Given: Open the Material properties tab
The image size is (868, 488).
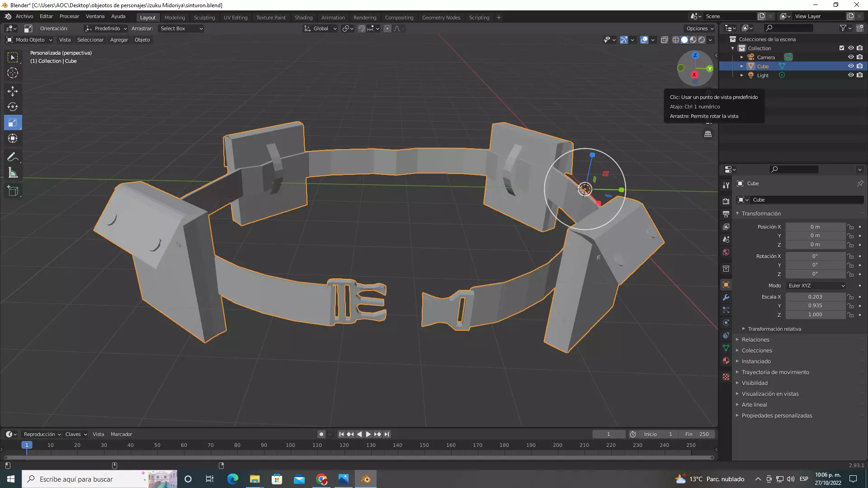Looking at the screenshot, I should [726, 361].
